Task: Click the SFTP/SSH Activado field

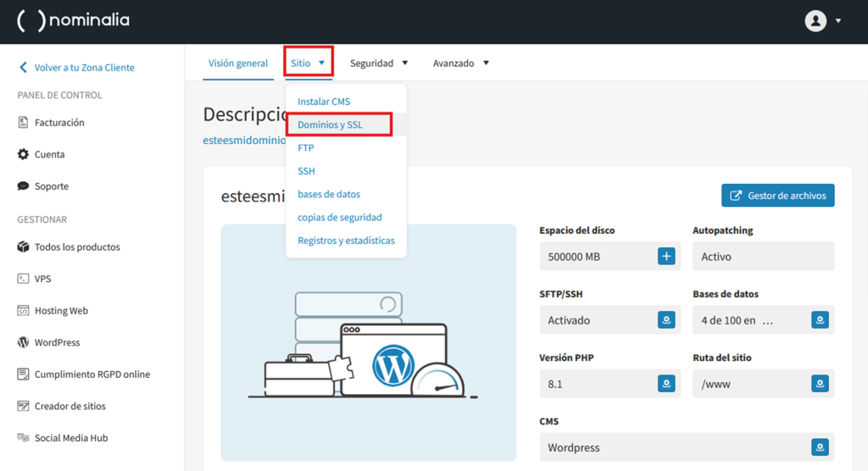Action: (610, 320)
